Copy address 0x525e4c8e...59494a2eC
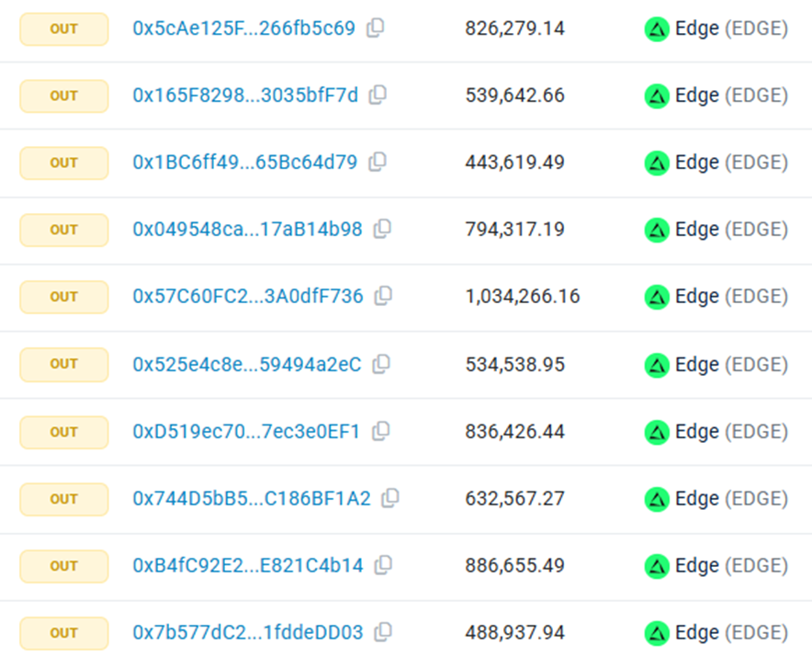The height and width of the screenshot is (667, 812). click(x=381, y=365)
